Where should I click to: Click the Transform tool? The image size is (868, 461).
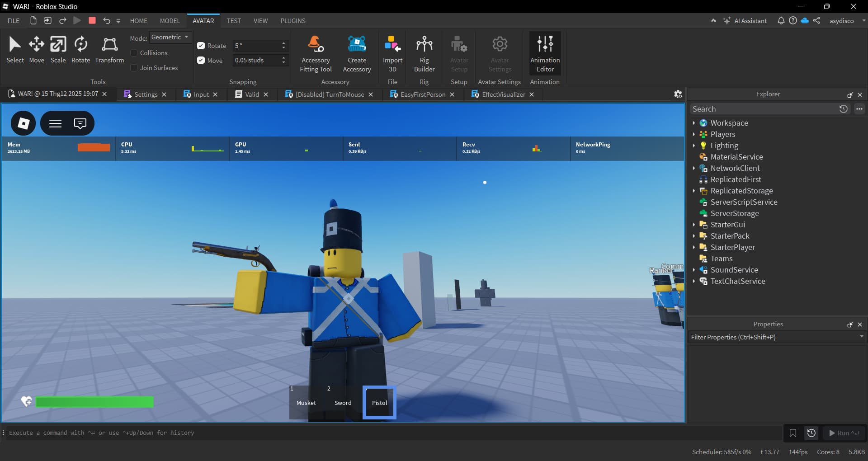[x=109, y=50]
